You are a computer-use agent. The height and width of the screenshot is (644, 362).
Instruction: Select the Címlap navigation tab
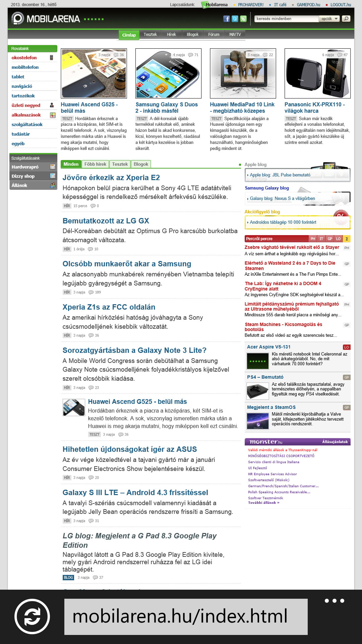pyautogui.click(x=129, y=35)
